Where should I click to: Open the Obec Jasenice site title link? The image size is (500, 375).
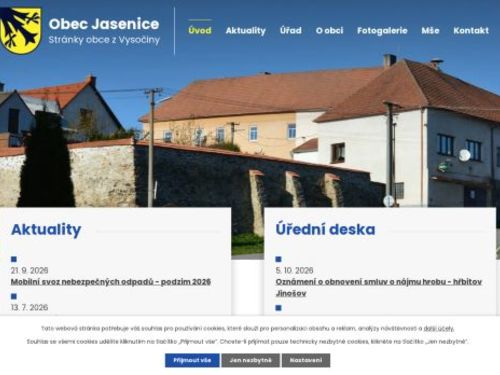(104, 24)
